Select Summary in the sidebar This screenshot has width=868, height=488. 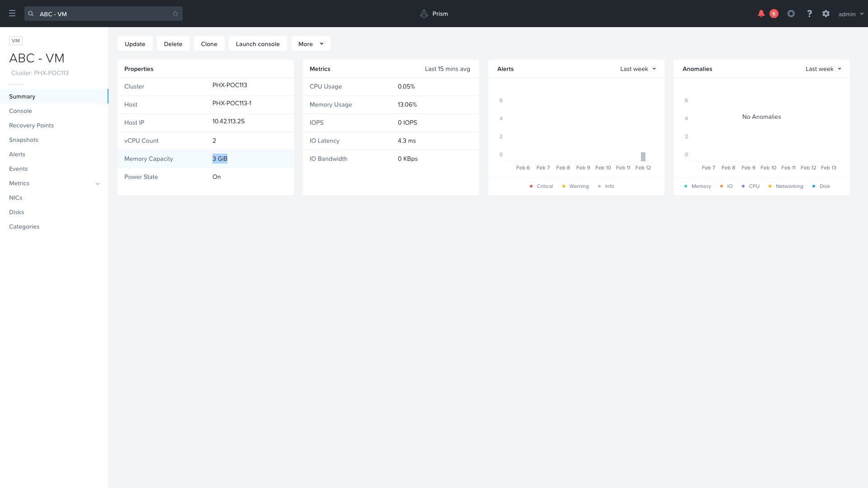54,96
